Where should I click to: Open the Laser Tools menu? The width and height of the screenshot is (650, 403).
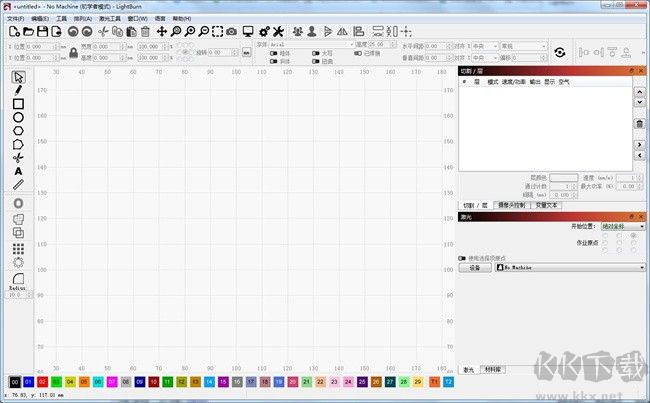point(110,19)
